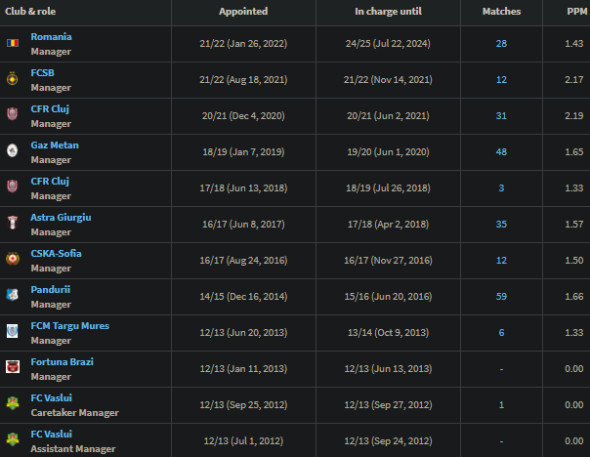Screen dimensions: 590x457
Task: Open the Romania team link
Action: 51,36
